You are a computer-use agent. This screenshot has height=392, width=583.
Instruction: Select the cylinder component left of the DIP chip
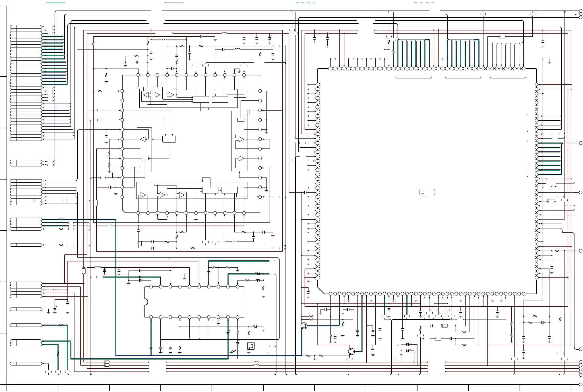pyautogui.click(x=84, y=271)
